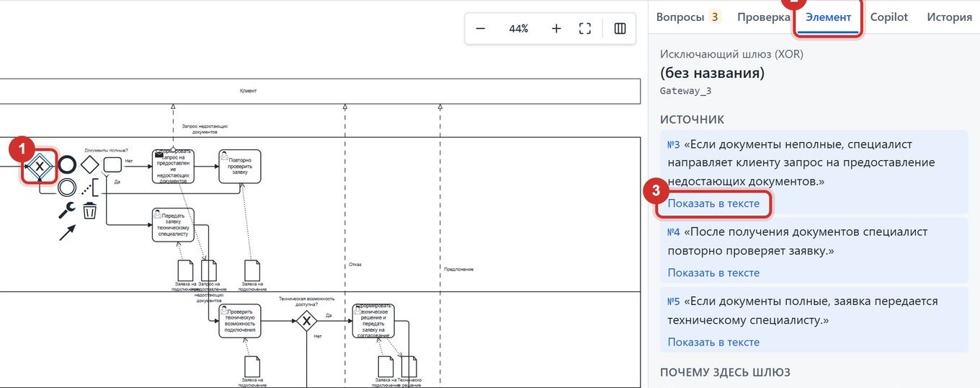Viewport: 980px width, 388px height.
Task: Fit diagram to screen icon
Action: coord(585,29)
